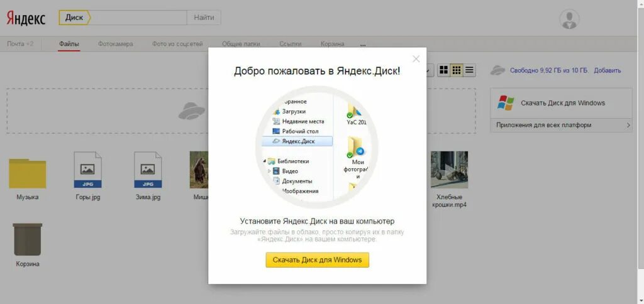
Task: Click the Windows logo download icon
Action: click(506, 103)
